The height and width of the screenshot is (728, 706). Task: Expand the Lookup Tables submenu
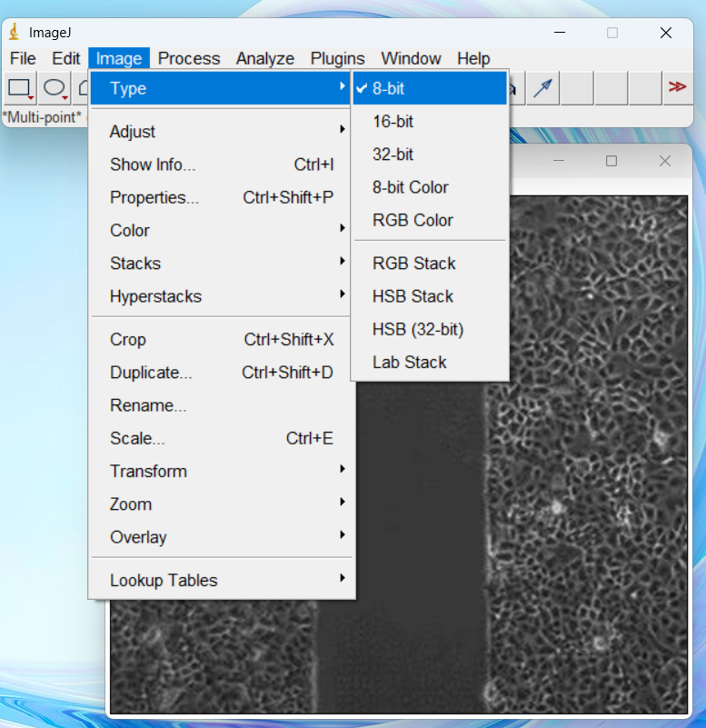click(x=221, y=581)
